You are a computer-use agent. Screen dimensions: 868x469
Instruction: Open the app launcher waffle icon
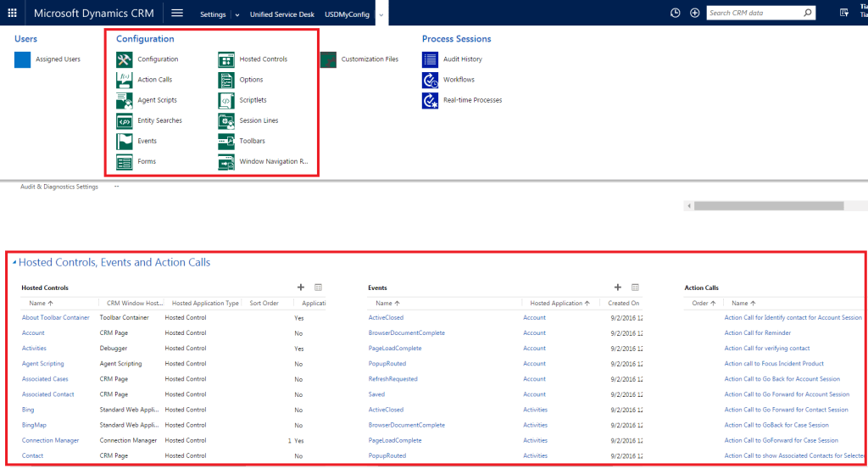[12, 13]
